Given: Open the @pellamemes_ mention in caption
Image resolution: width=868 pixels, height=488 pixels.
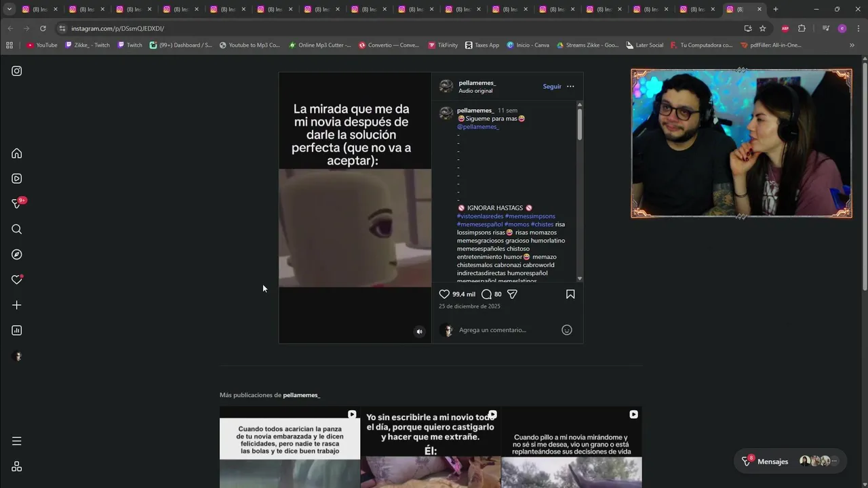Looking at the screenshot, I should point(478,127).
